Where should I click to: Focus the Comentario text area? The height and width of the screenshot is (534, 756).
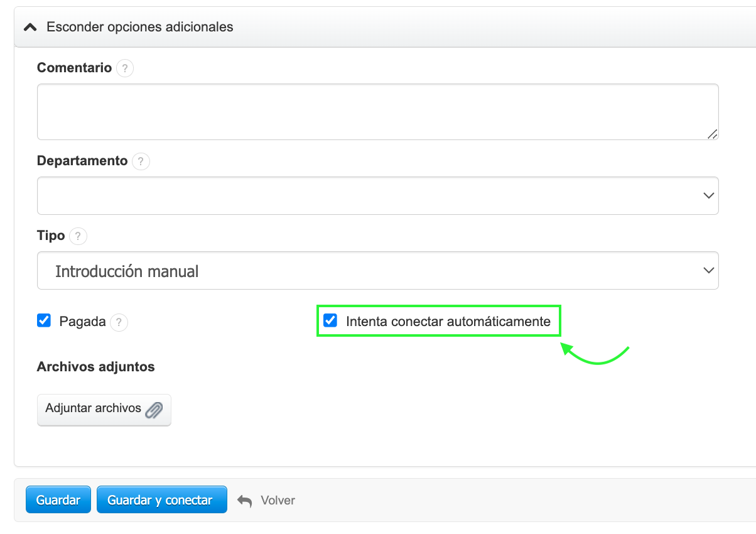pyautogui.click(x=377, y=111)
